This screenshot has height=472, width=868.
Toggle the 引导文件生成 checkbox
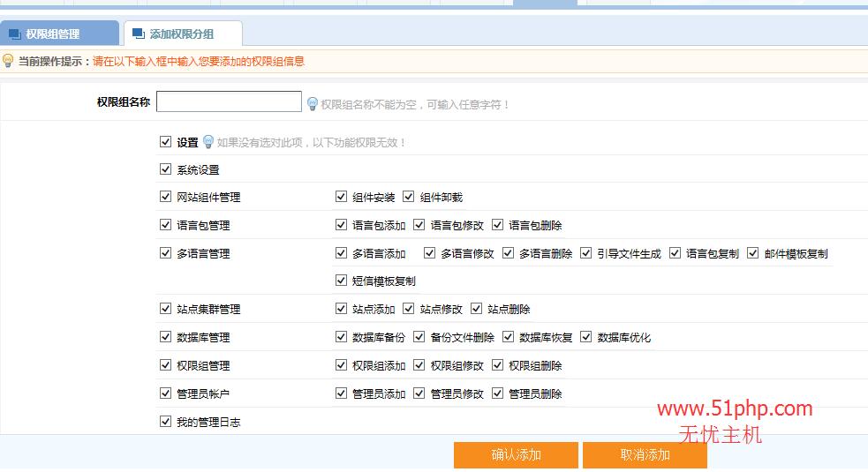[x=585, y=253]
